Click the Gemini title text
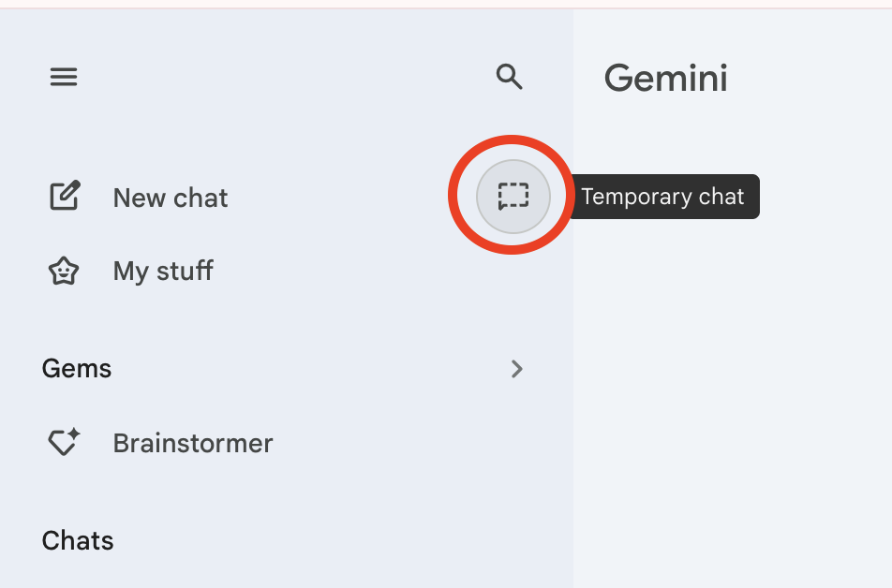 [x=665, y=79]
